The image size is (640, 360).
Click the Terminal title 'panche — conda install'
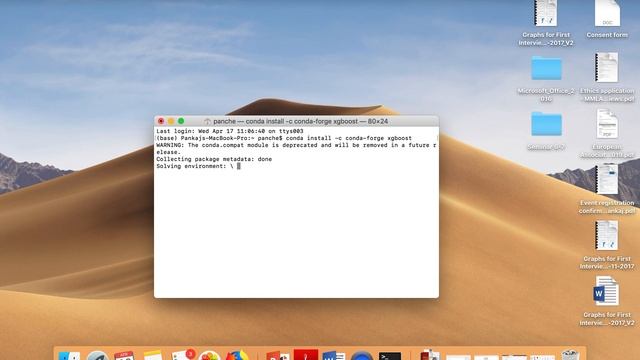(x=300, y=121)
